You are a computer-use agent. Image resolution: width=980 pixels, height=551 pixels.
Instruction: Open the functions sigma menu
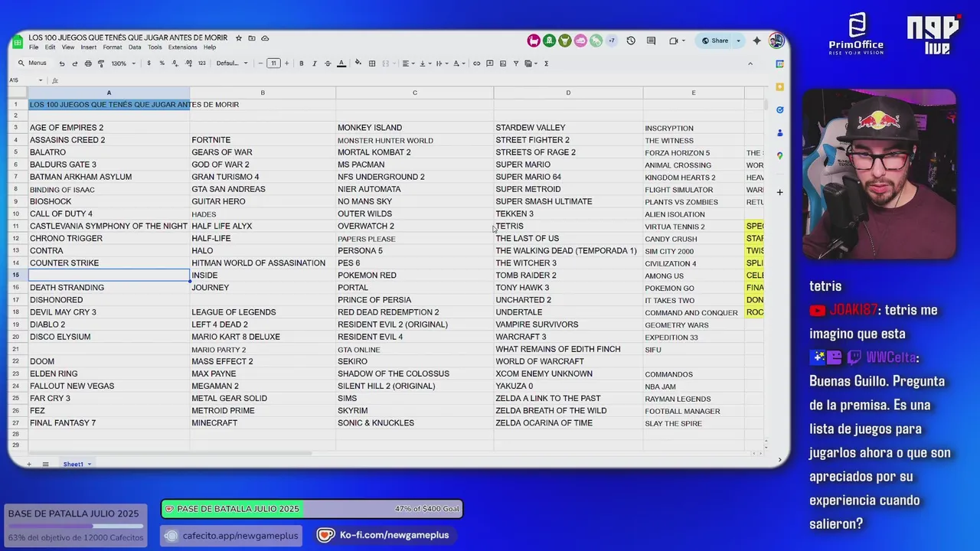(x=546, y=64)
